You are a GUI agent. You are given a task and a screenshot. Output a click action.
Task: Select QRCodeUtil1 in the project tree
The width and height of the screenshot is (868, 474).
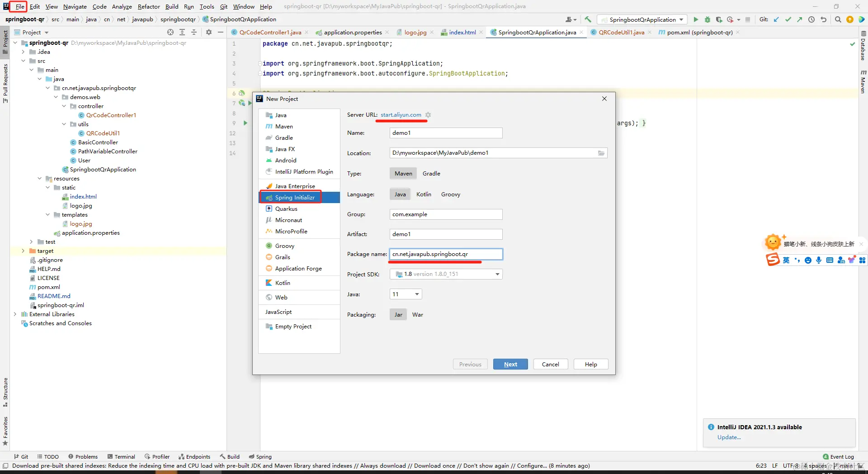(x=103, y=133)
